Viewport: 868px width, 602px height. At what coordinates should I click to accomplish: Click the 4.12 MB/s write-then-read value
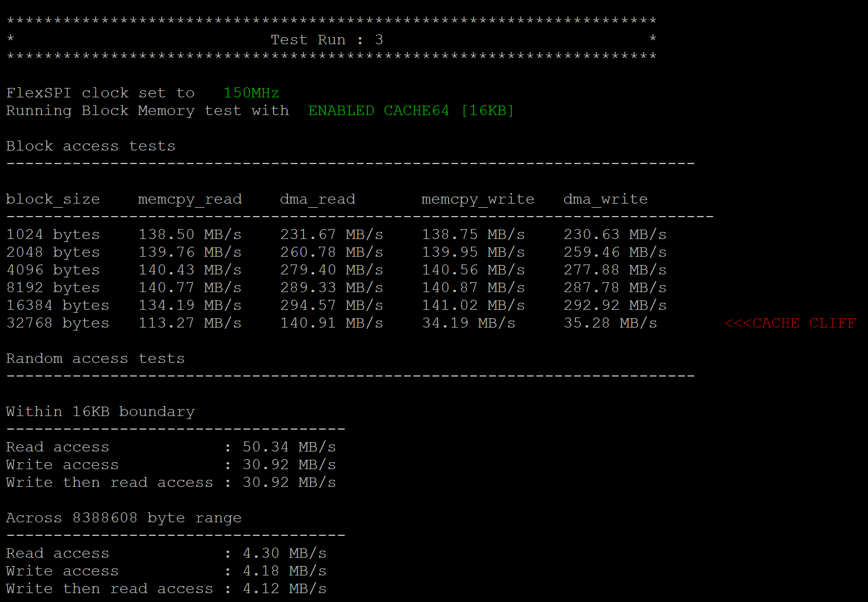point(284,588)
